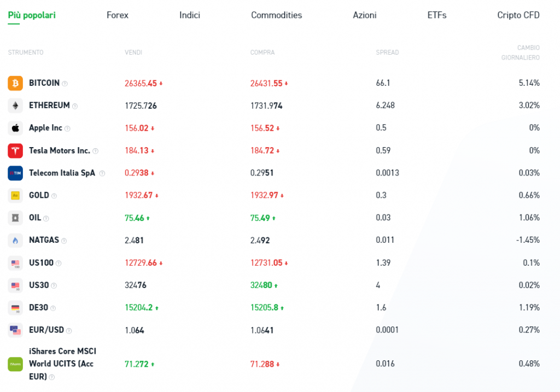Viewport: 560px width, 392px height.
Task: Click the red Tesla Motors logo icon
Action: (x=15, y=150)
